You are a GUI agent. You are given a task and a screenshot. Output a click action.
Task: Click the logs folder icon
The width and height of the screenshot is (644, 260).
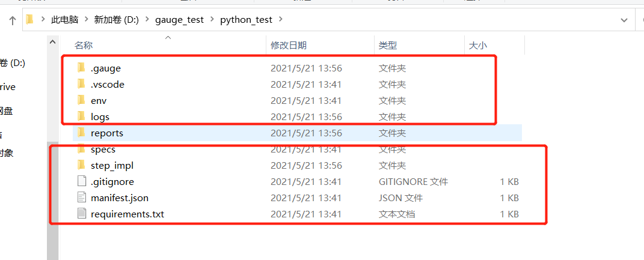pyautogui.click(x=82, y=117)
